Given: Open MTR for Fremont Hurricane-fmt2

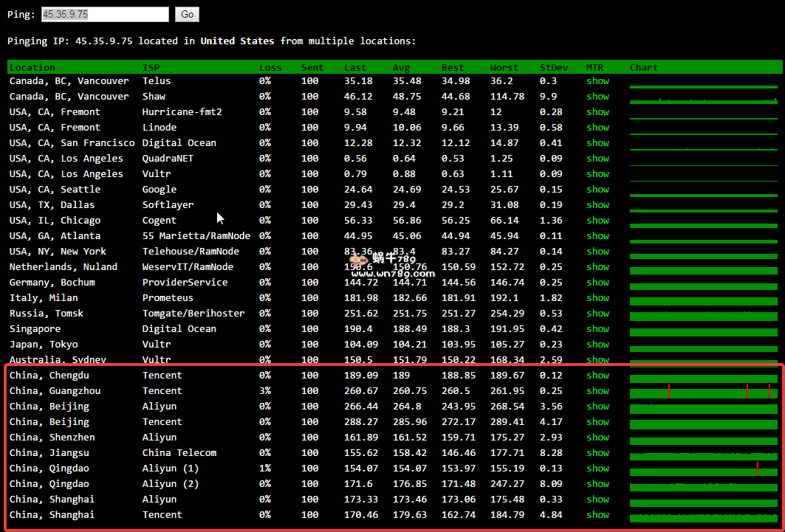Looking at the screenshot, I should tap(597, 111).
